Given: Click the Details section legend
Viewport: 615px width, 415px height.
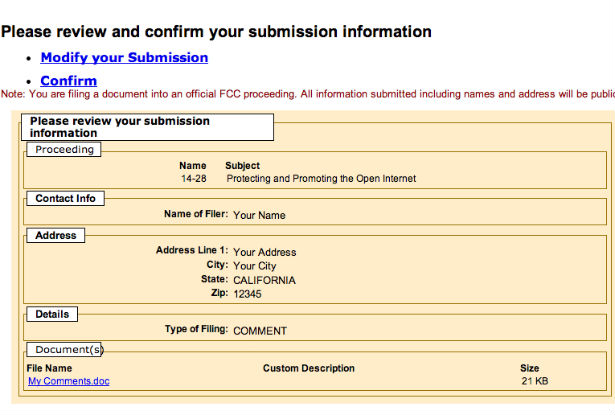Looking at the screenshot, I should (52, 314).
